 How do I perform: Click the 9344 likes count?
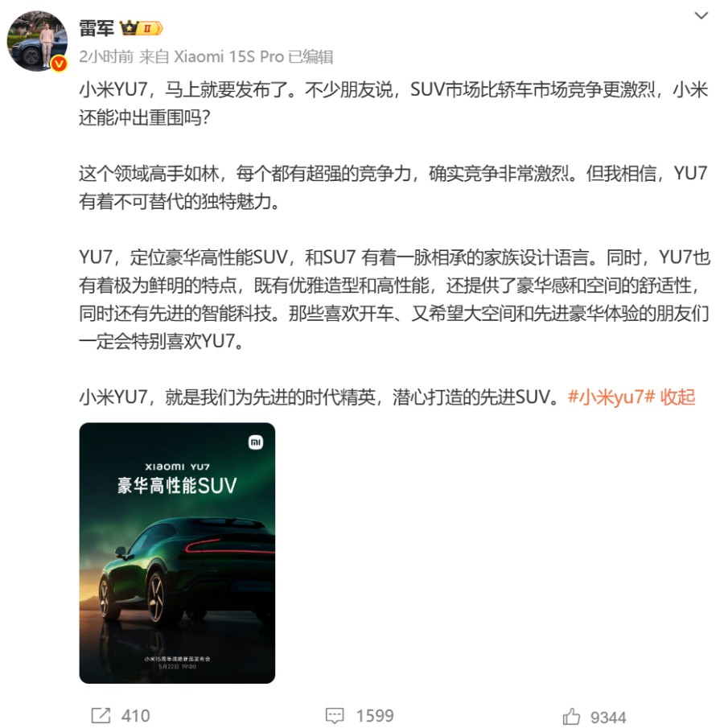pyautogui.click(x=608, y=718)
